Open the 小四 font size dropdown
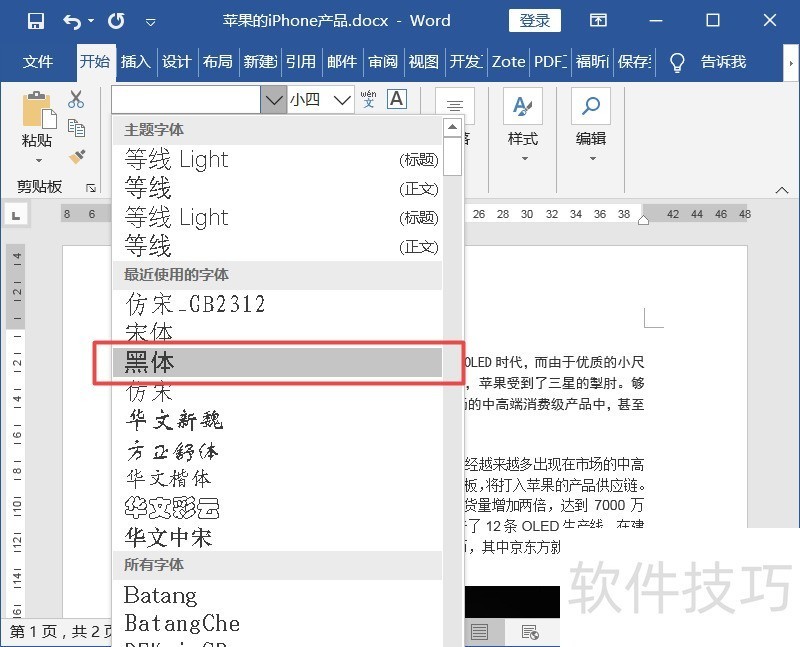 [x=342, y=99]
